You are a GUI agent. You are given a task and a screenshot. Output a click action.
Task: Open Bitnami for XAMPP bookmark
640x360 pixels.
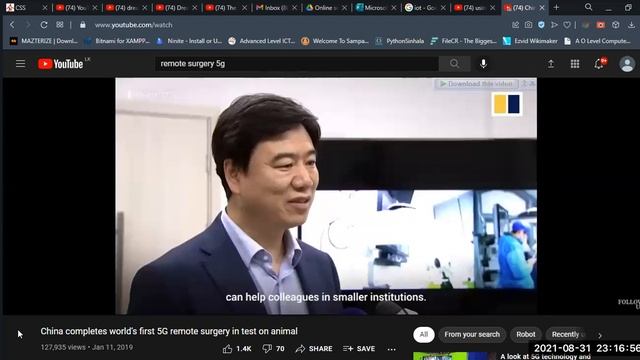[x=117, y=41]
